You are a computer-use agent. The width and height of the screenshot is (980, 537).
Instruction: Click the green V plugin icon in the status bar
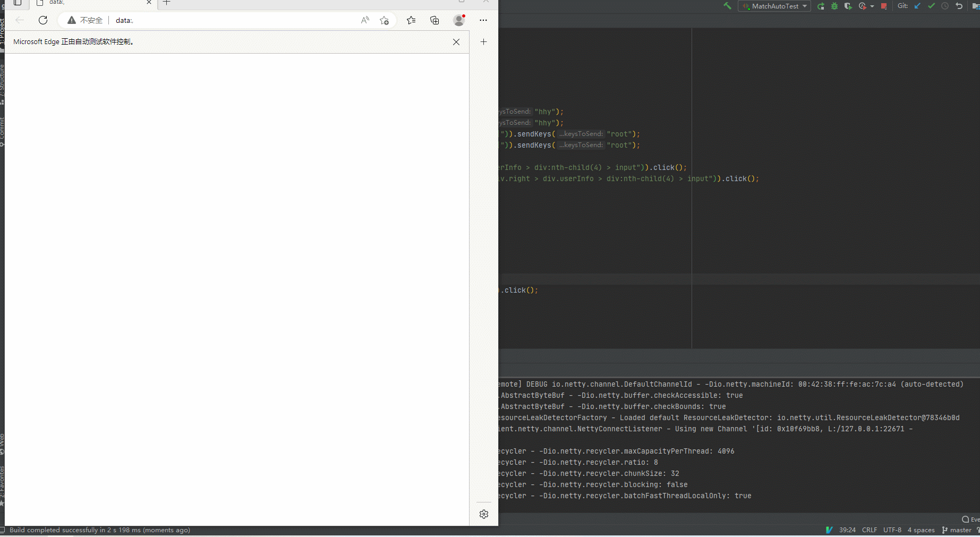tap(829, 530)
